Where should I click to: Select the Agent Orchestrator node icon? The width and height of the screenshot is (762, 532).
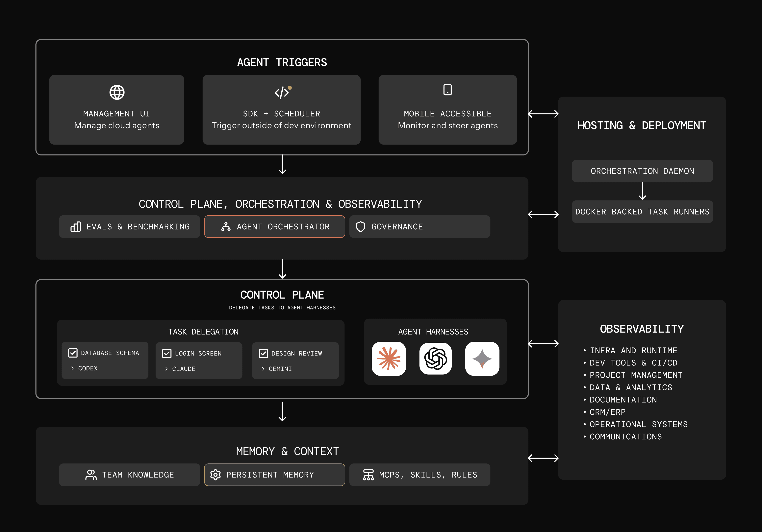click(226, 226)
